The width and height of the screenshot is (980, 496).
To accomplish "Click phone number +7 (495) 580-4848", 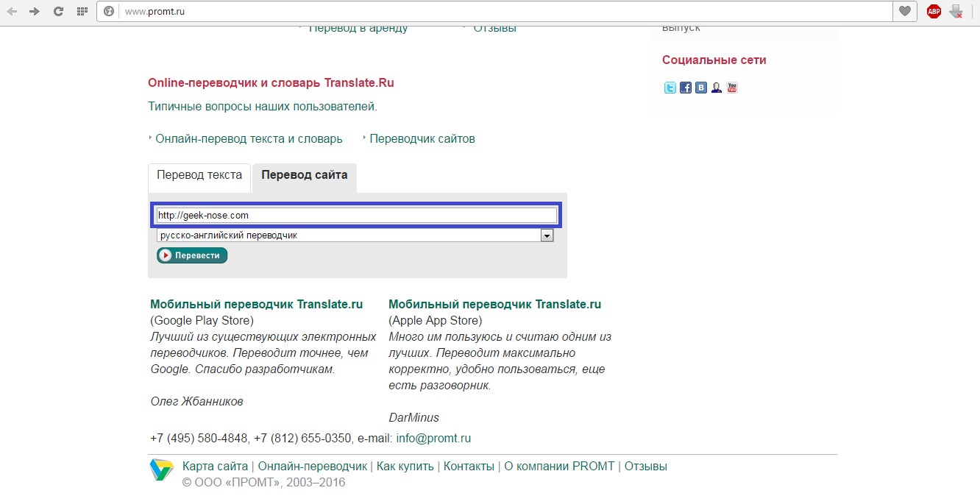I will click(199, 438).
